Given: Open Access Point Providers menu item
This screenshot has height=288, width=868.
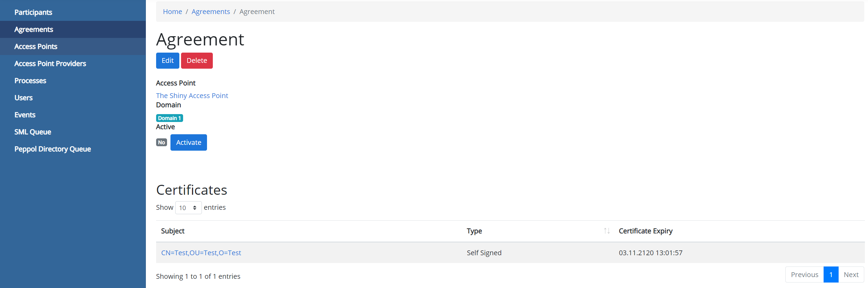Looking at the screenshot, I should click(x=50, y=64).
